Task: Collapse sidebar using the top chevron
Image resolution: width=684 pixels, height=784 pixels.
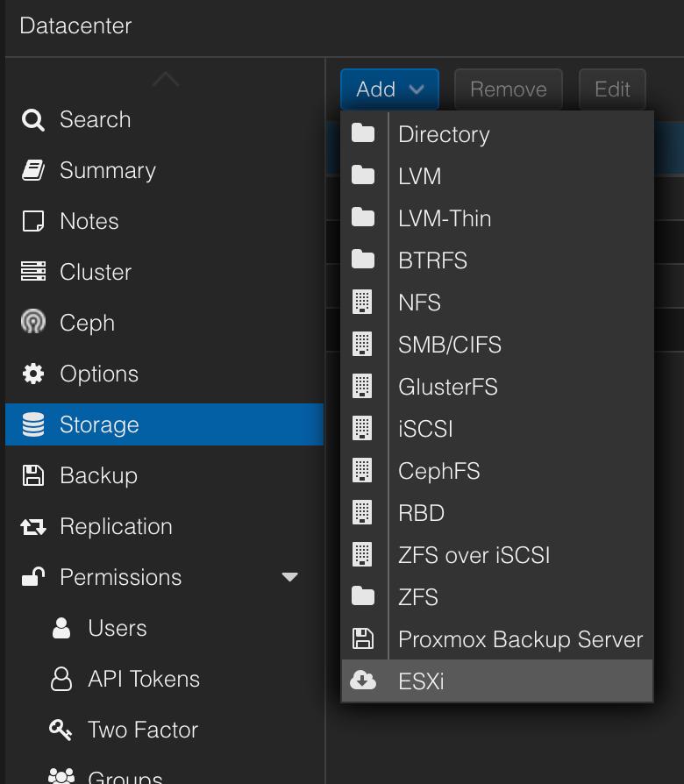Action: 166,80
